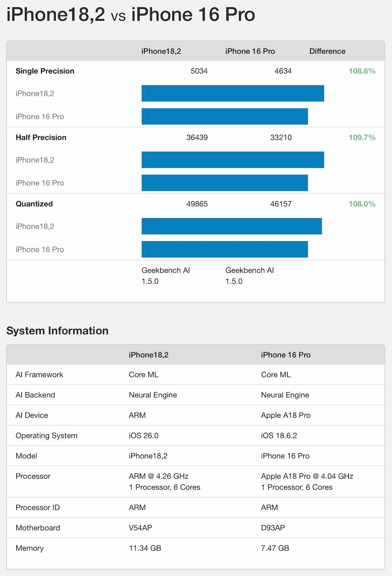
Task: Click Quantized score 46157
Action: [x=281, y=204]
